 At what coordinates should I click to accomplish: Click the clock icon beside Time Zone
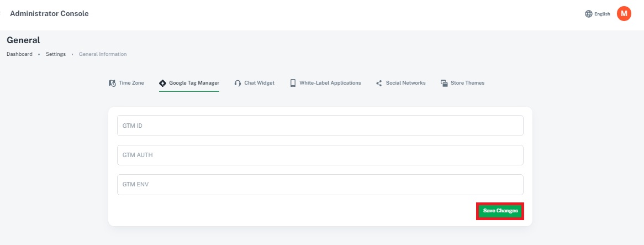point(112,83)
